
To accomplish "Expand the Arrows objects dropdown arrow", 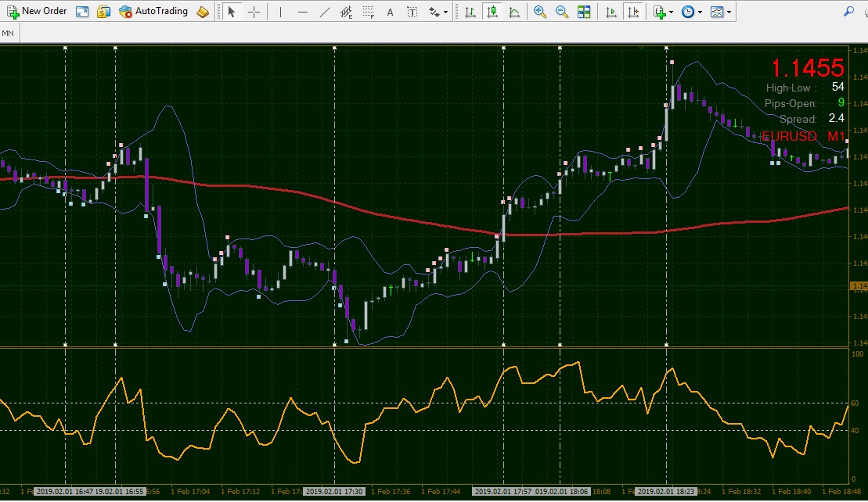I will click(445, 12).
